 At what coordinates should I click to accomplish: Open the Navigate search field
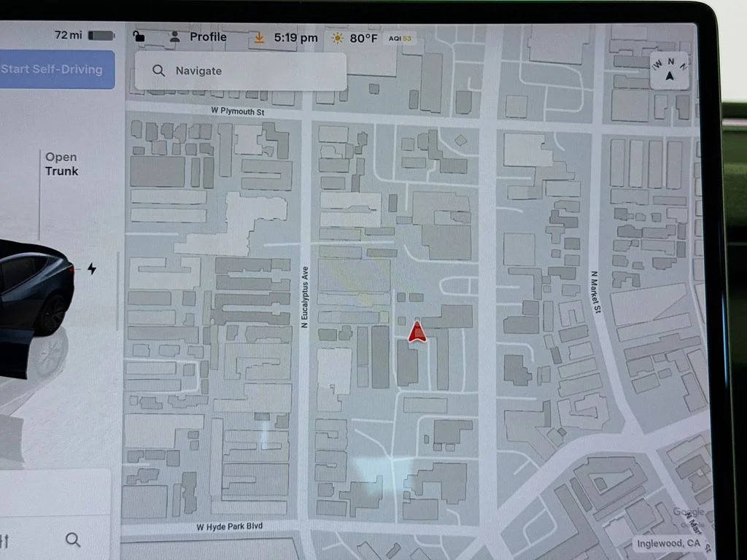(241, 71)
